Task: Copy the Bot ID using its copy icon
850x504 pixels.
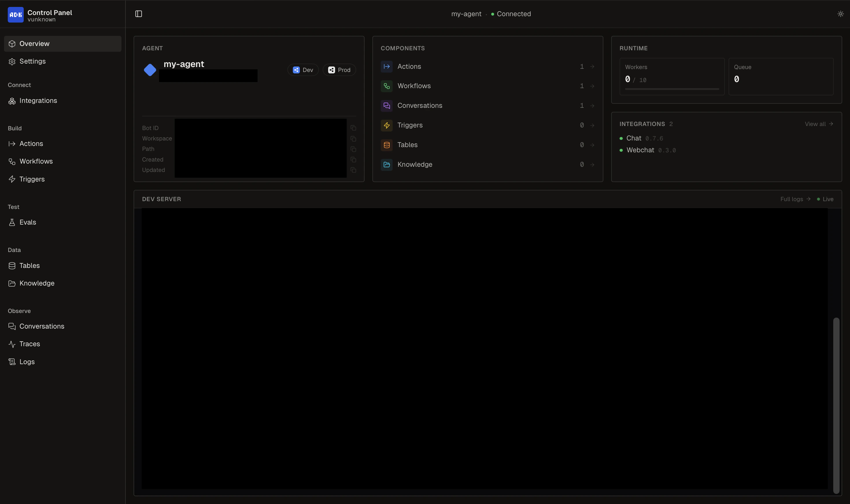Action: click(x=353, y=128)
